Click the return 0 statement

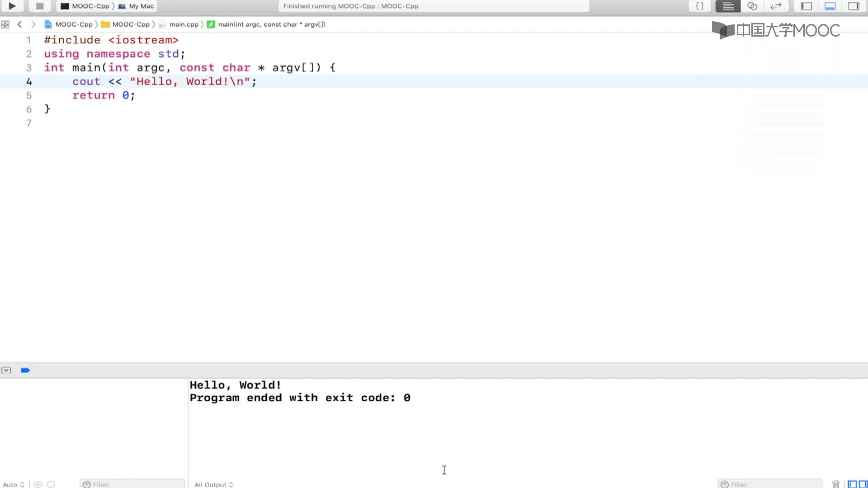coord(104,95)
